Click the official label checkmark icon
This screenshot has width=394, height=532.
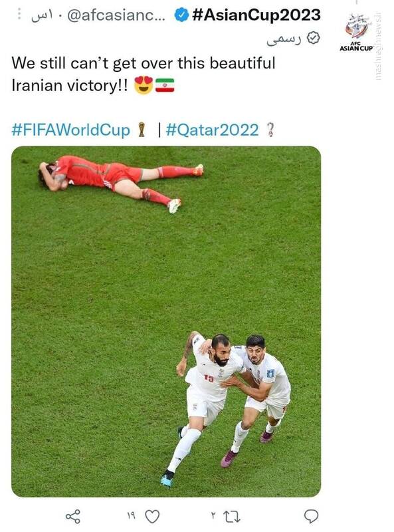click(314, 38)
